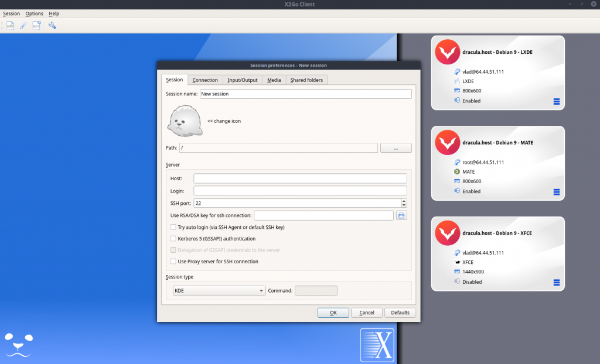The height and width of the screenshot is (364, 600).
Task: Click the wrench settings icon in the toolbar
Action: 52,25
